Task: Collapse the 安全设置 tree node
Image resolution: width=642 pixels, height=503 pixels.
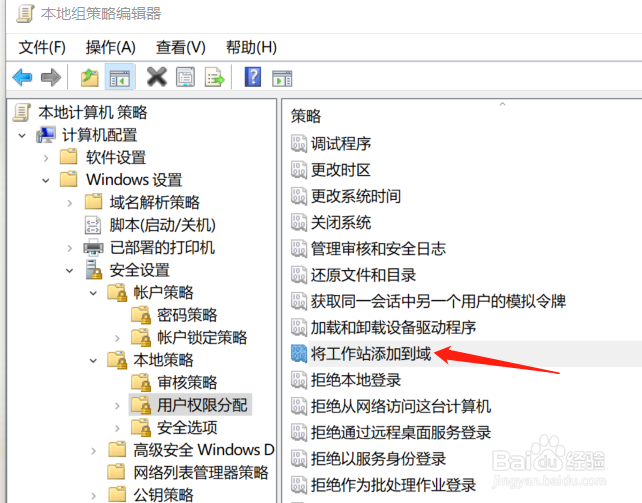Action: pos(70,271)
